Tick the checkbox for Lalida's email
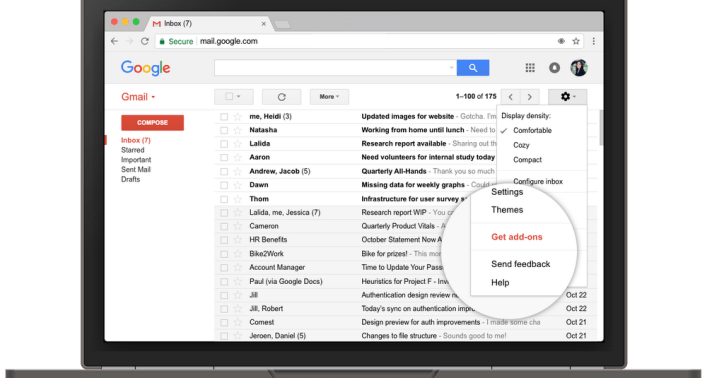Viewport: 707px width, 378px height. [224, 144]
